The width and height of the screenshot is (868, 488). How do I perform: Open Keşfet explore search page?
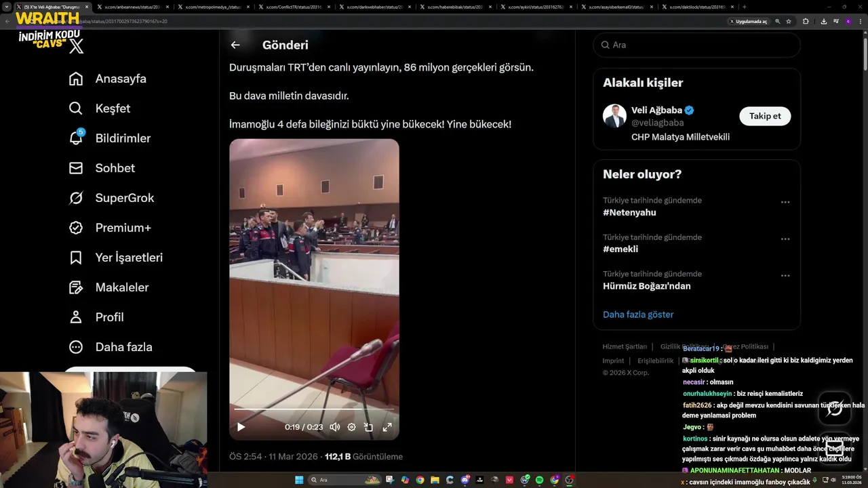pyautogui.click(x=100, y=108)
